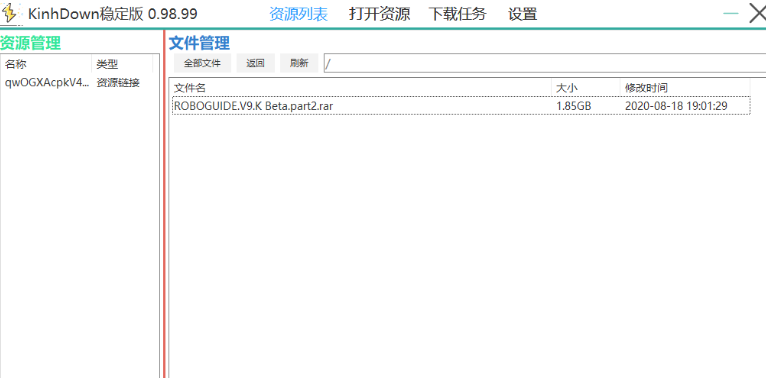Viewport: 770px width, 378px height.
Task: Open the 设置 tab
Action: (x=522, y=14)
